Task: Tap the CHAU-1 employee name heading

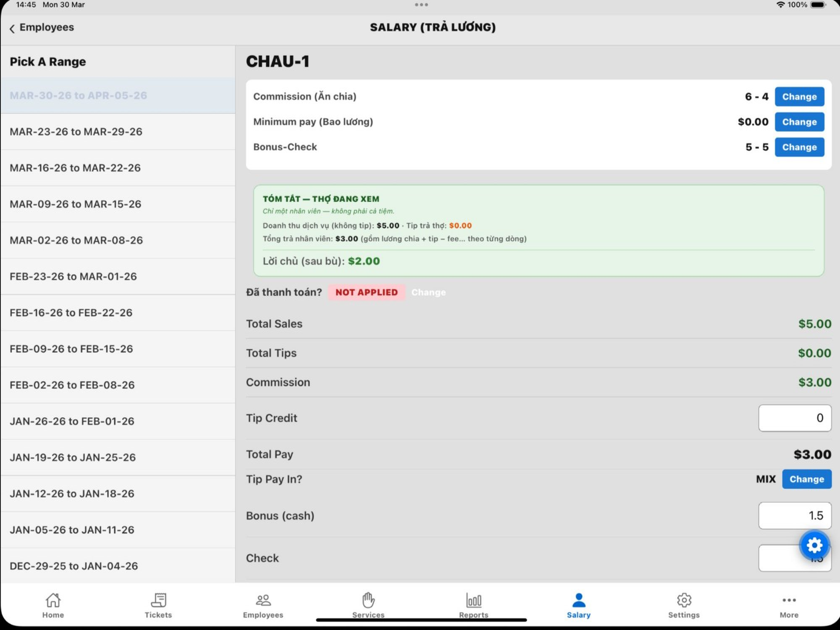Action: [x=277, y=62]
